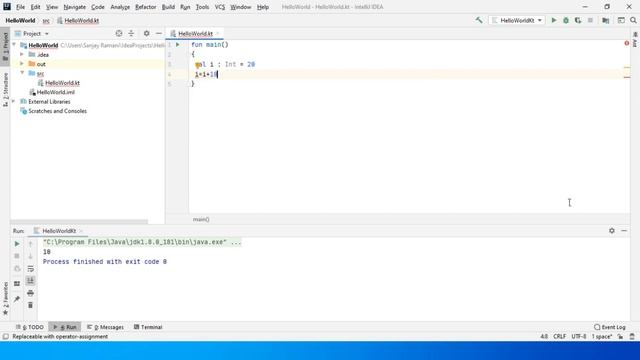Open Run panel settings gear
Screen dimensions: 640x360
click(x=611, y=231)
